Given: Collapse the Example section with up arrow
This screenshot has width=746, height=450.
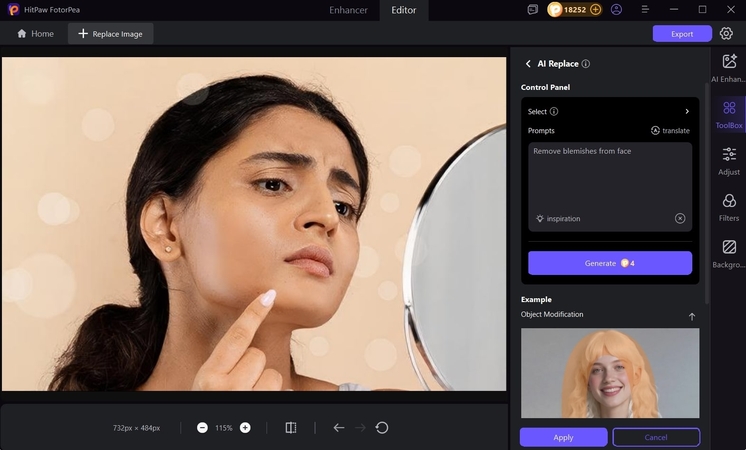Looking at the screenshot, I should tap(691, 317).
